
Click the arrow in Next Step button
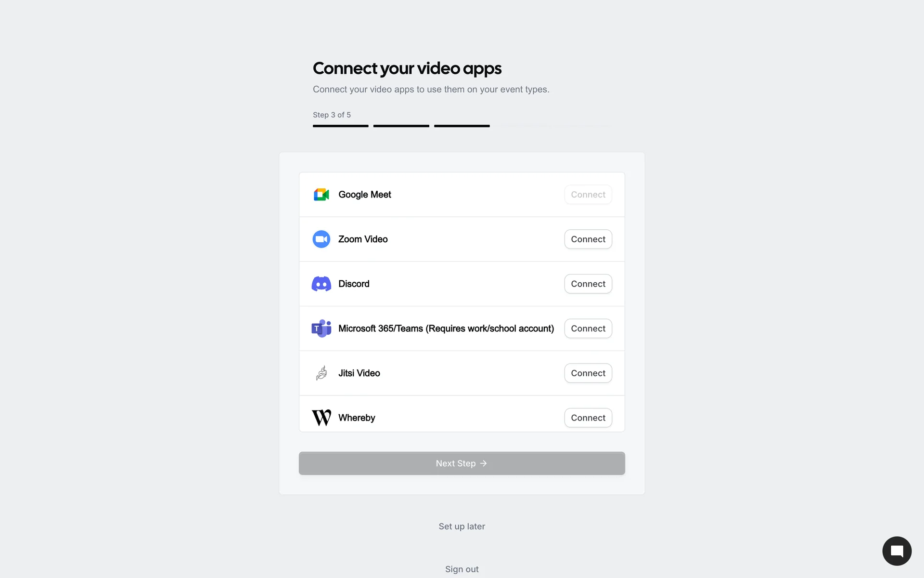pos(483,463)
